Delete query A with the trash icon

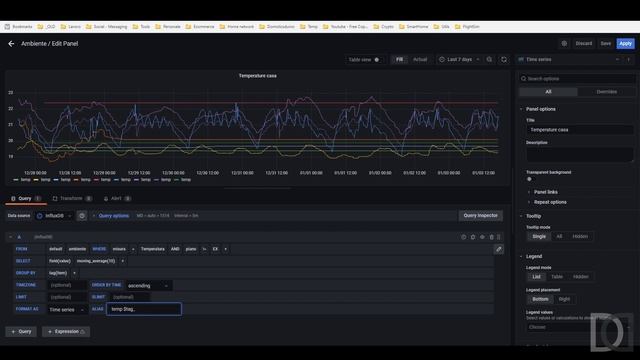click(x=491, y=237)
